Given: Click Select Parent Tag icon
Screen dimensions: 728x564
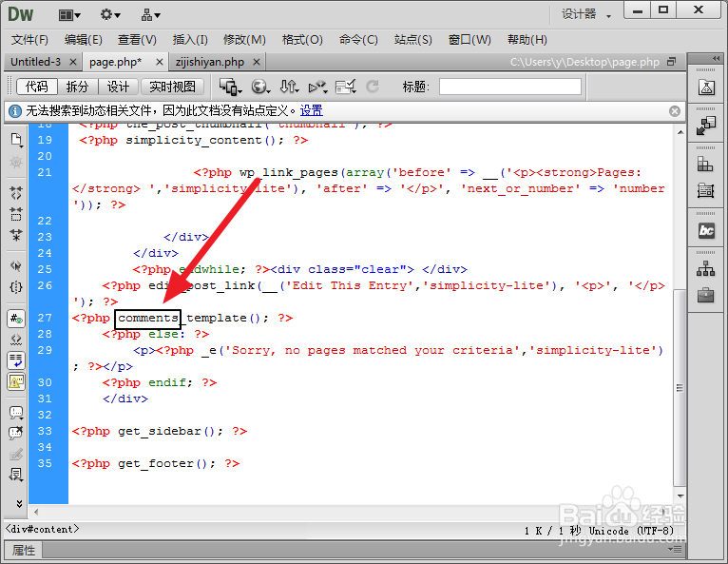Looking at the screenshot, I should (16, 265).
